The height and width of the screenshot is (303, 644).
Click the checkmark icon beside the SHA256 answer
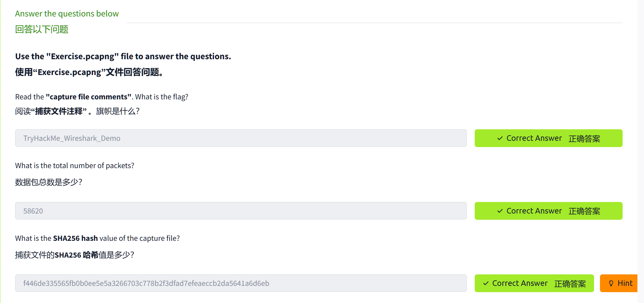486,284
